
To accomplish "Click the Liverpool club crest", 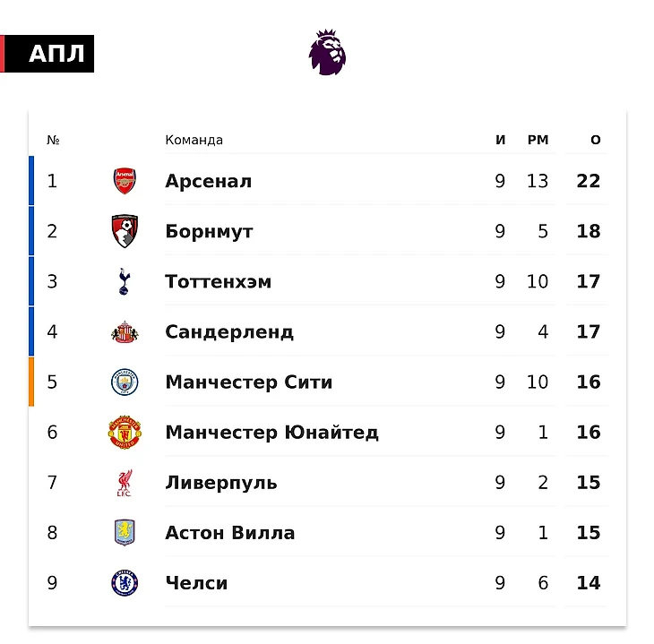I will coord(125,483).
